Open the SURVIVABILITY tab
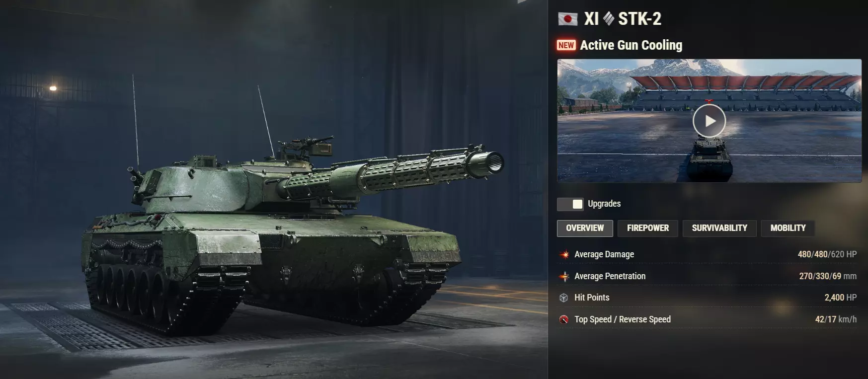868x379 pixels. pos(719,228)
